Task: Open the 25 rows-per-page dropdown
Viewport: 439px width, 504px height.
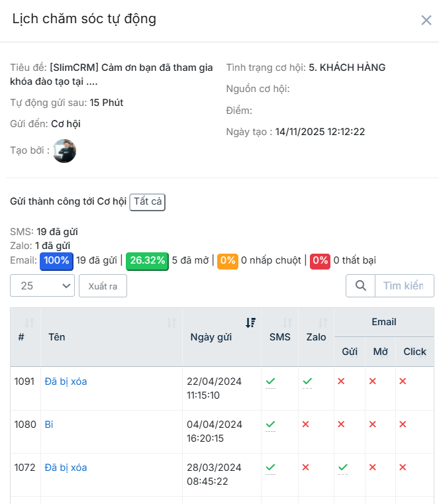Action: [42, 285]
